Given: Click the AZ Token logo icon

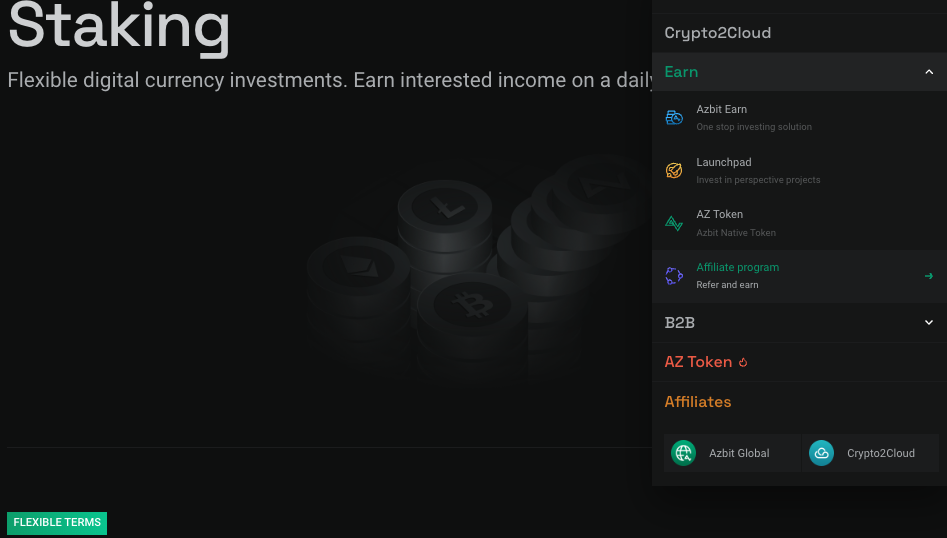Looking at the screenshot, I should (674, 223).
